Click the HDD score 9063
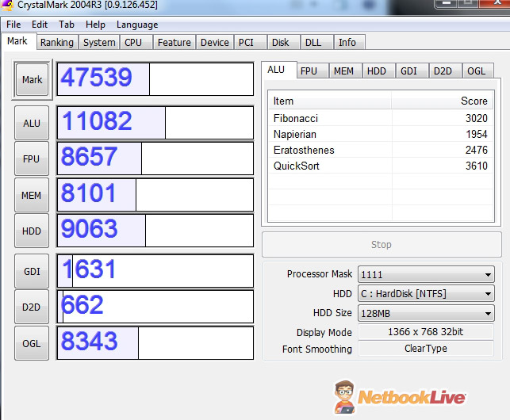Screen dimensions: 510x420 tap(89, 228)
